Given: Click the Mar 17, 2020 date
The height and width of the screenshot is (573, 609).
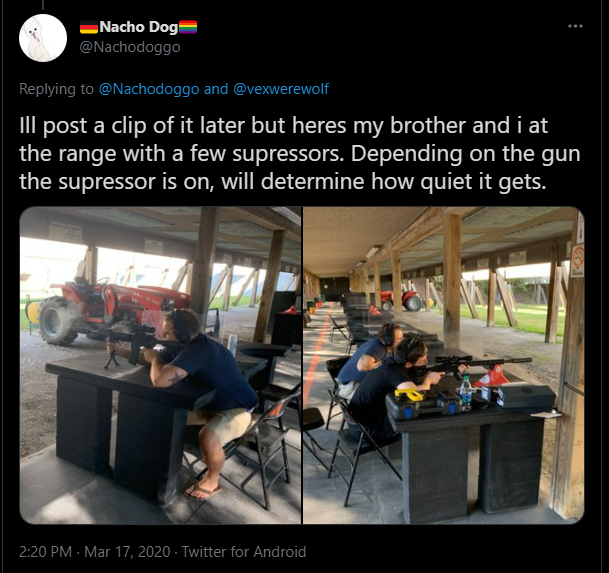Looking at the screenshot, I should 127,552.
